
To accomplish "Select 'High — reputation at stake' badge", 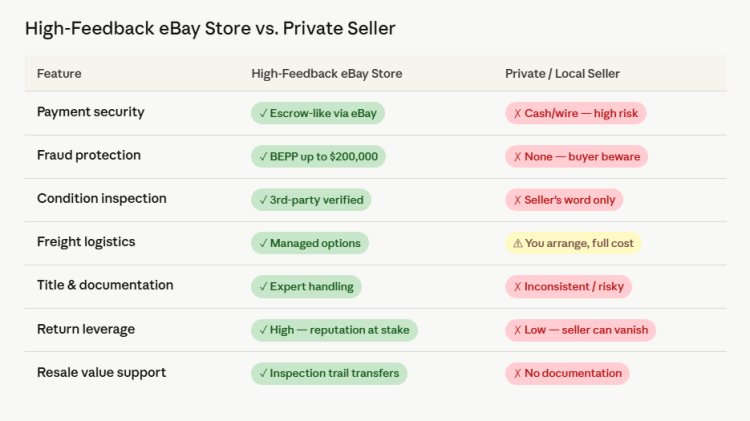I will tap(335, 330).
